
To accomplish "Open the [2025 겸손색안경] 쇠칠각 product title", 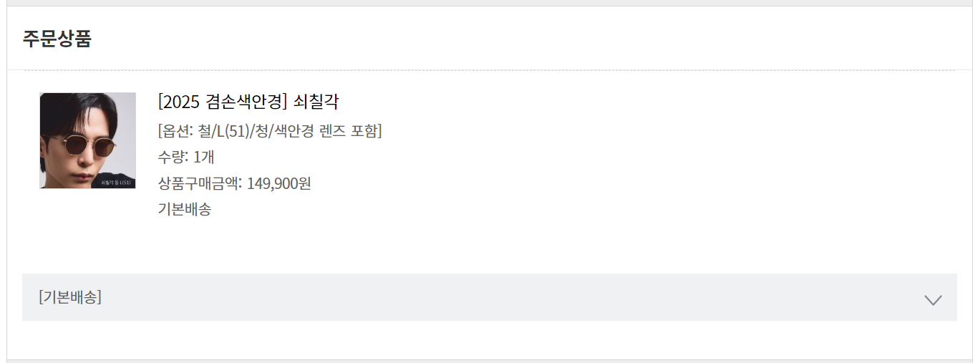I will click(248, 102).
